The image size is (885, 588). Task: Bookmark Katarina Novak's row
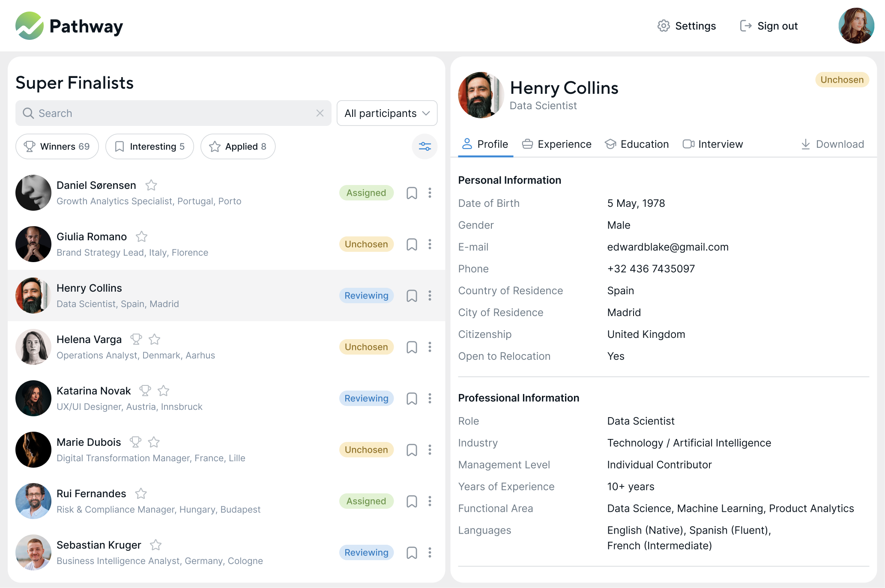(411, 399)
